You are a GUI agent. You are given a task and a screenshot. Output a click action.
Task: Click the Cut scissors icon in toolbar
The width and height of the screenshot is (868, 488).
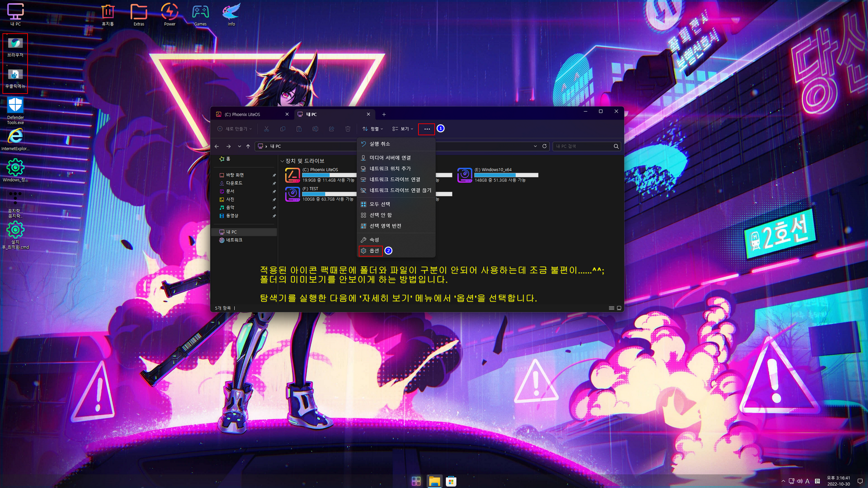coord(267,129)
